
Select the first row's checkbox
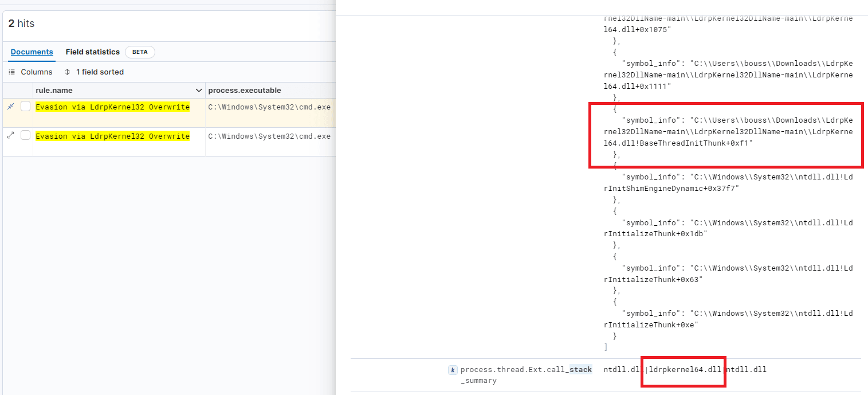click(25, 106)
